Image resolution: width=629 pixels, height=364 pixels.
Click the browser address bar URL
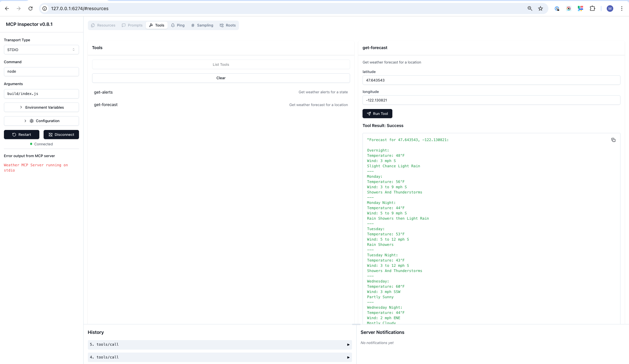pyautogui.click(x=80, y=9)
